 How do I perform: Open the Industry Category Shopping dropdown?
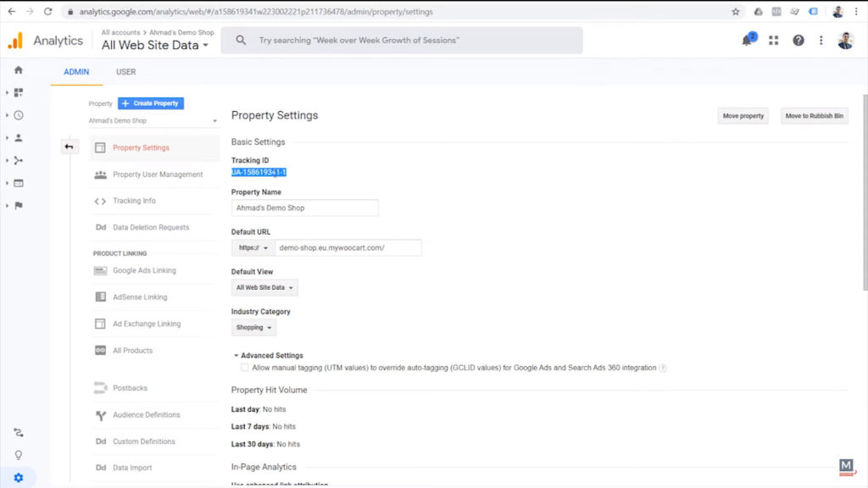[253, 327]
